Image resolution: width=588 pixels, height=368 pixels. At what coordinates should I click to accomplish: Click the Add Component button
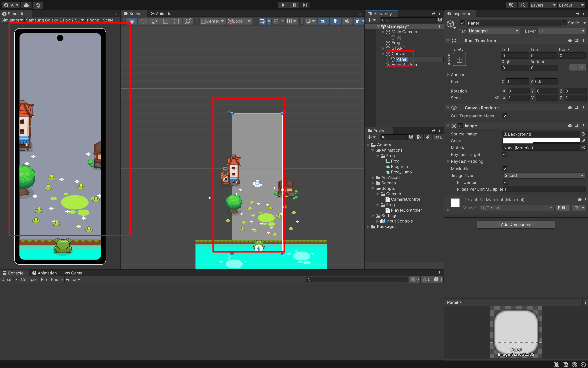pos(516,224)
